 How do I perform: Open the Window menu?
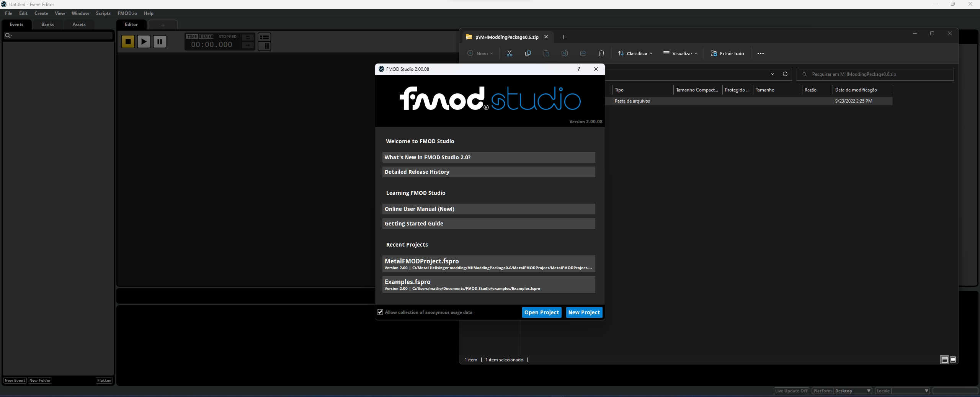(80, 13)
